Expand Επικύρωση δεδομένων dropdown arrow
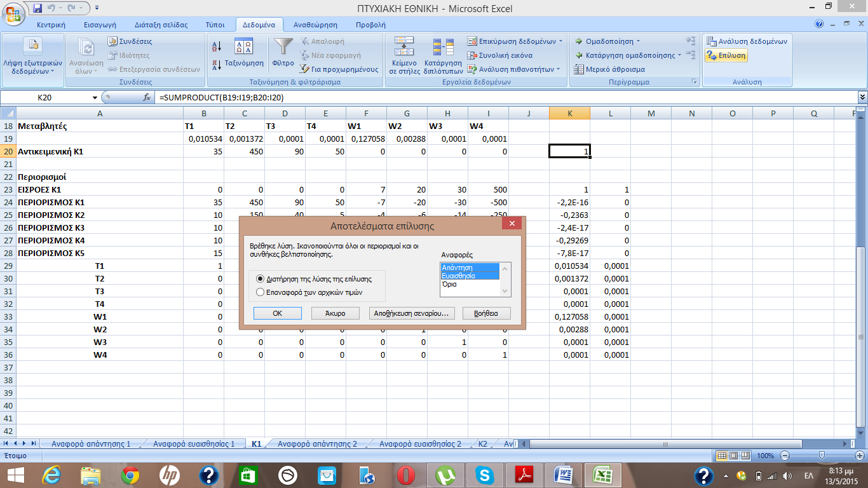This screenshot has height=488, width=868. (560, 41)
